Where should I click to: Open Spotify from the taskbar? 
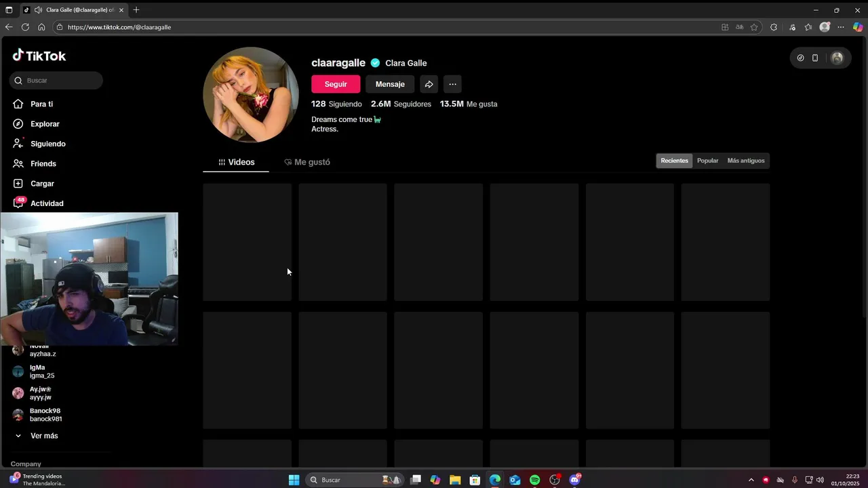point(535,480)
